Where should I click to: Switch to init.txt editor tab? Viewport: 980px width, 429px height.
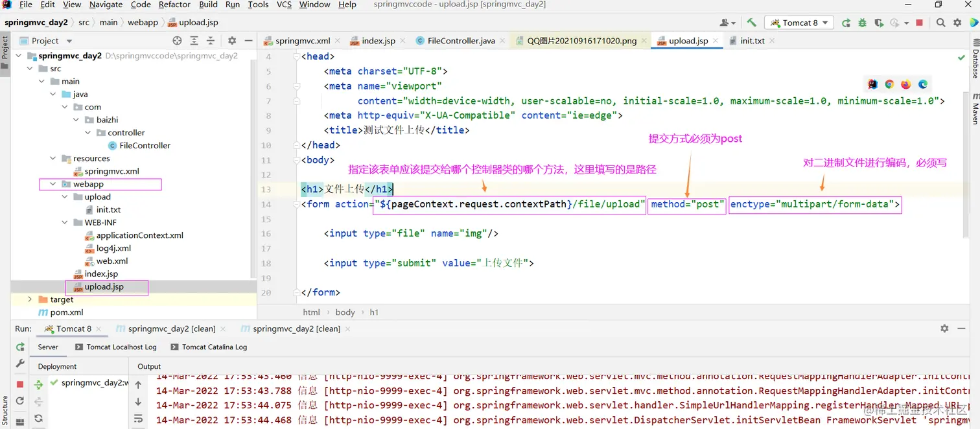click(x=752, y=40)
